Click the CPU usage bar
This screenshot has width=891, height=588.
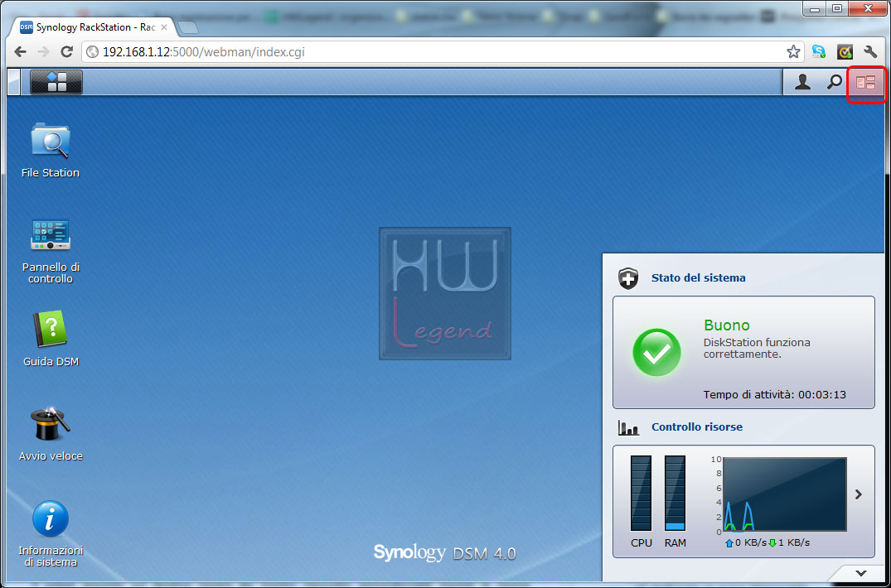(x=641, y=494)
